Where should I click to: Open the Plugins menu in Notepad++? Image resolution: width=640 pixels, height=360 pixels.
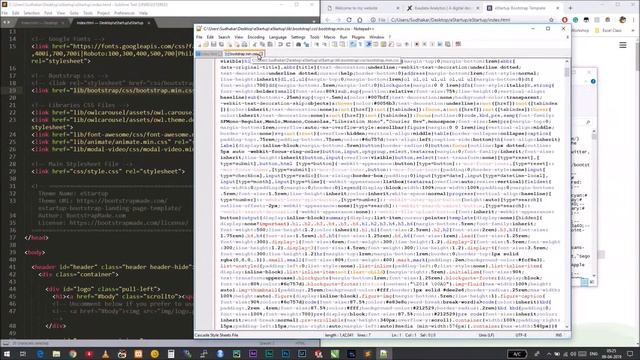pos(358,37)
